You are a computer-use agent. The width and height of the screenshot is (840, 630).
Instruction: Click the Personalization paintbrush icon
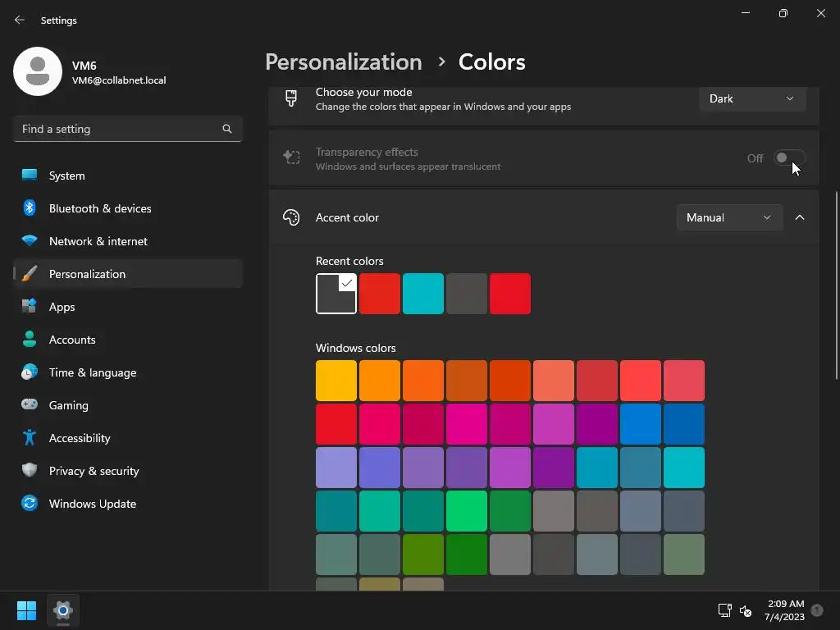30,274
